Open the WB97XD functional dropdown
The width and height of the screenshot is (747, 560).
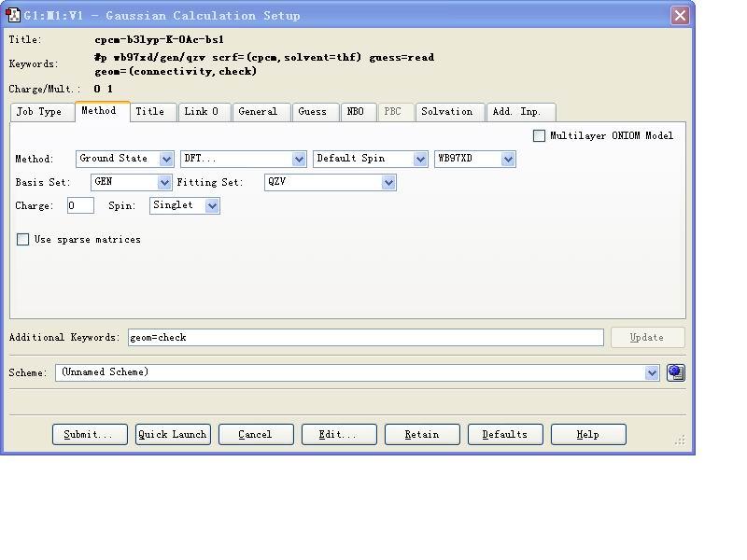point(475,159)
